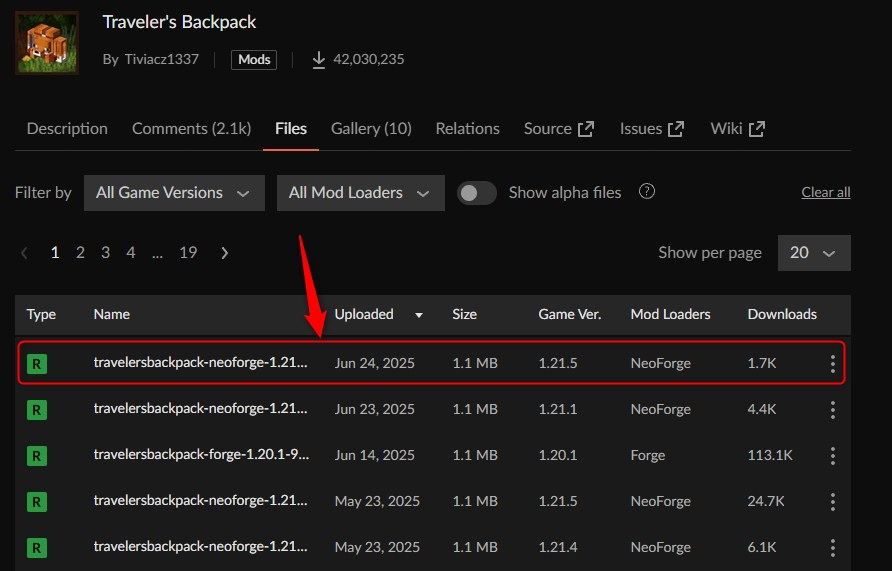Click the Wiki tab's external link icon
The height and width of the screenshot is (571, 892).
coord(757,129)
